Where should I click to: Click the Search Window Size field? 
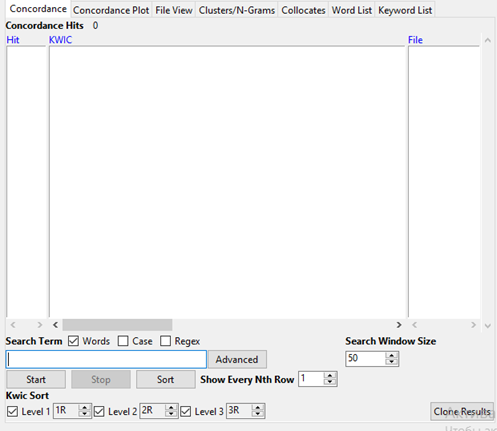click(365, 359)
